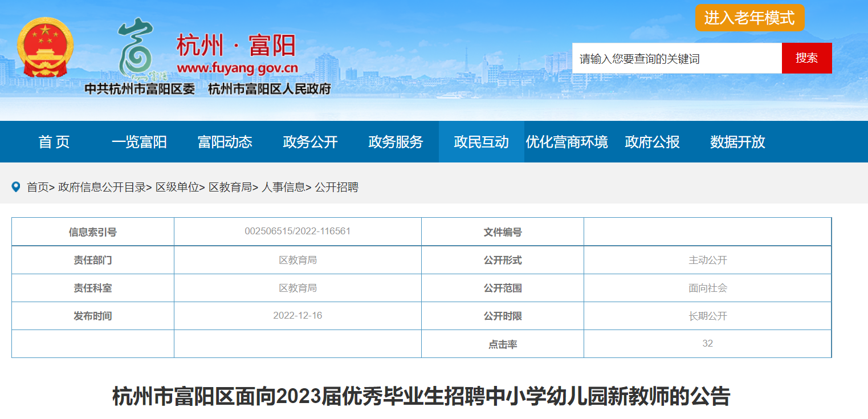Viewport: 868px width, 419px height.
Task: Go to 政府公报 section
Action: pyautogui.click(x=653, y=142)
